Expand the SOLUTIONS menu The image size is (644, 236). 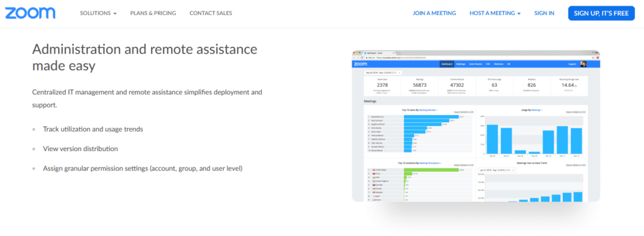(x=98, y=13)
